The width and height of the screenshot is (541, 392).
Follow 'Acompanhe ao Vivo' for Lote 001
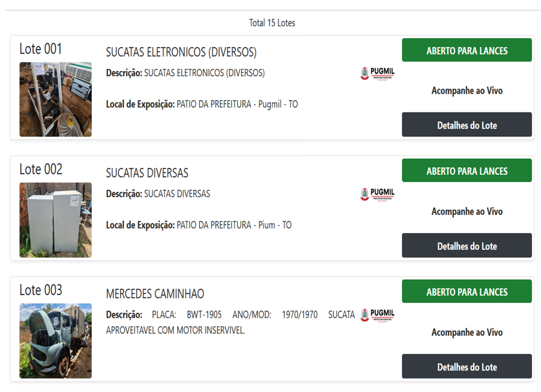tap(467, 90)
